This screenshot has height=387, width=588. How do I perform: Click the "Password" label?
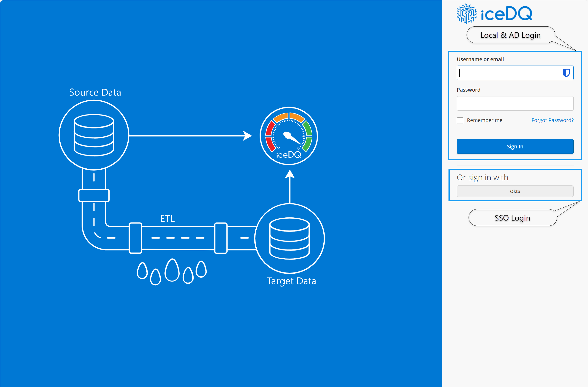tap(468, 90)
